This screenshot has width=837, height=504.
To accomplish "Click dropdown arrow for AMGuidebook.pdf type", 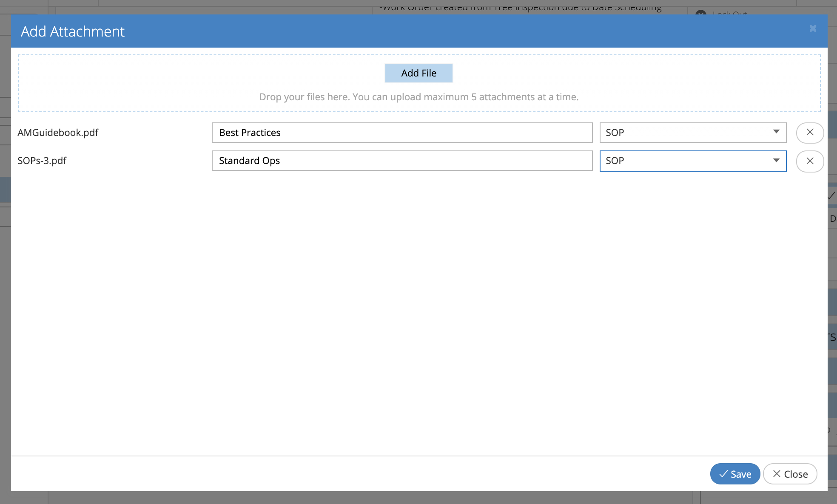I will tap(776, 132).
